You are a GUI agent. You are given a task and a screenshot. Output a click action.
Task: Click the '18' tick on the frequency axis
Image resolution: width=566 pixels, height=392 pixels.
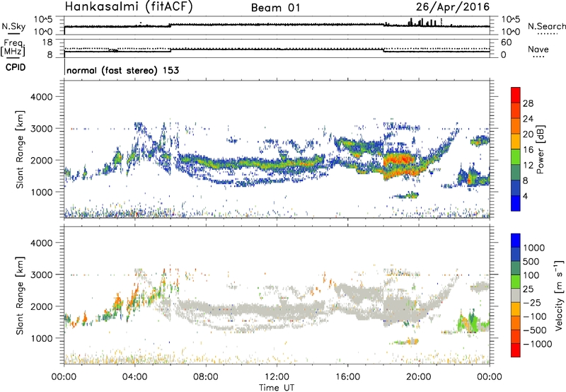pyautogui.click(x=47, y=42)
